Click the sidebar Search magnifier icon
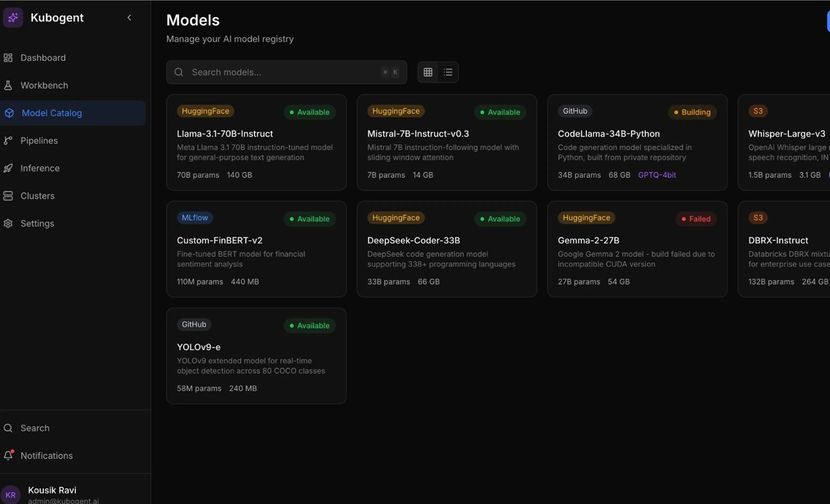The width and height of the screenshot is (830, 504). (8, 428)
